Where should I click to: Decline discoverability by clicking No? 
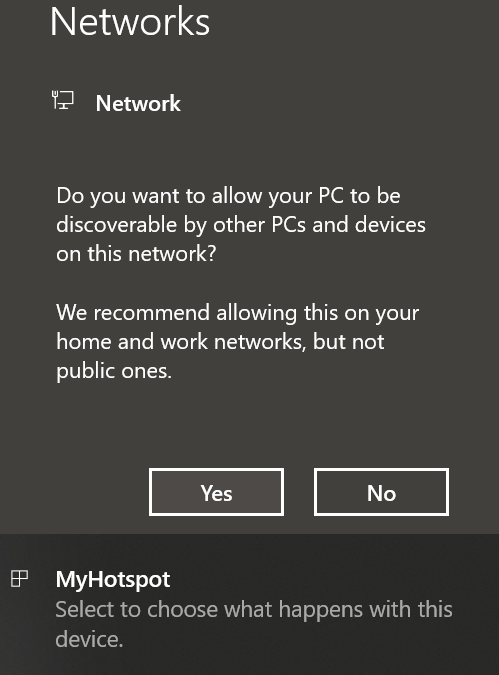click(381, 492)
